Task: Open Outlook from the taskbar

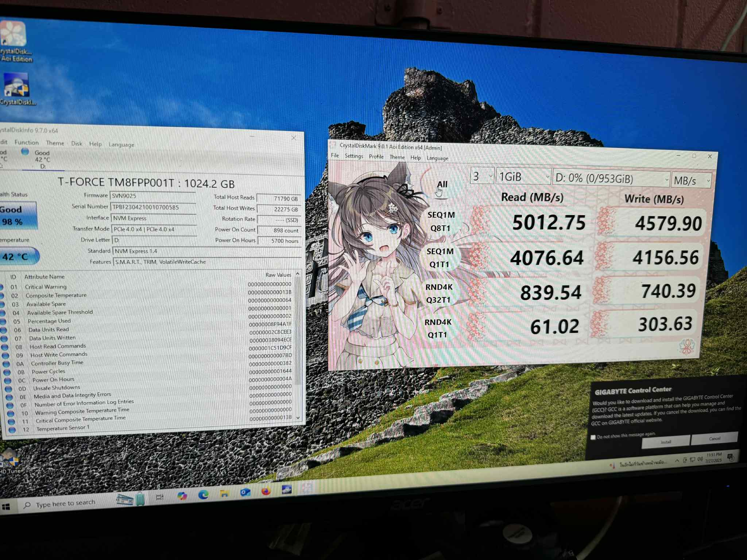Action: click(245, 493)
